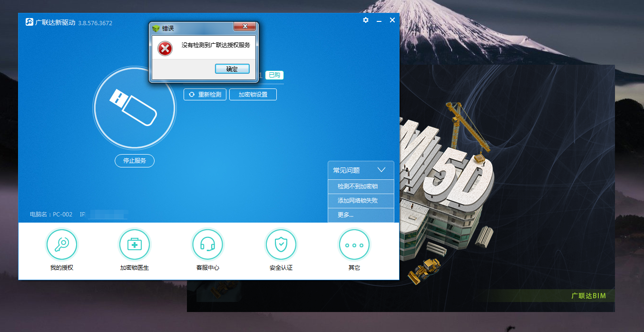Viewport: 644px width, 332px height.
Task: Open 更多... in 常见问题 list
Action: coord(361,215)
